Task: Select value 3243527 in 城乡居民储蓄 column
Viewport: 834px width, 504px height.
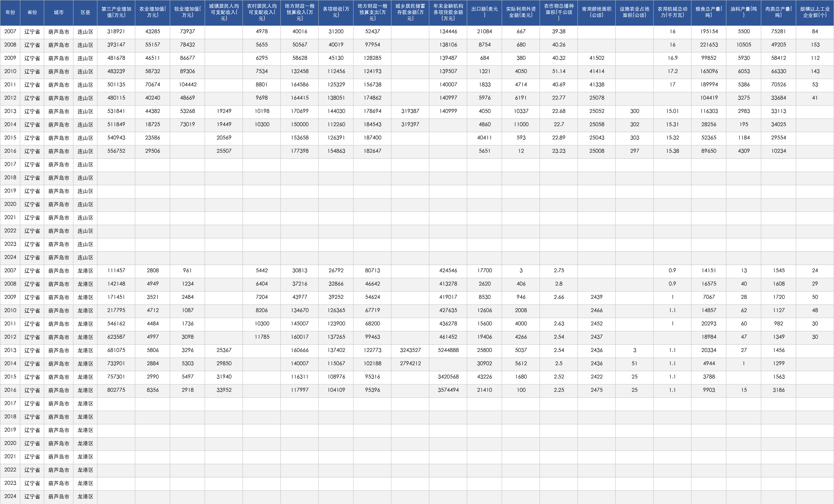Action: click(410, 350)
